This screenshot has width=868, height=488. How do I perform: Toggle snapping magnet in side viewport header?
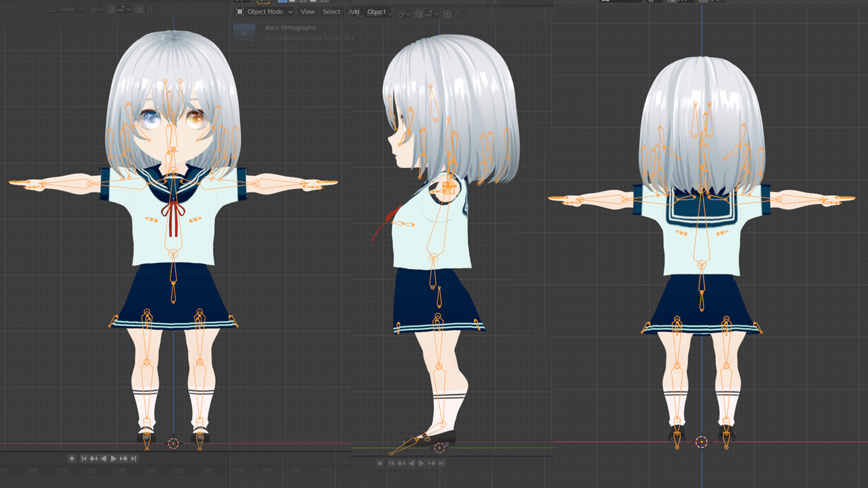419,14
